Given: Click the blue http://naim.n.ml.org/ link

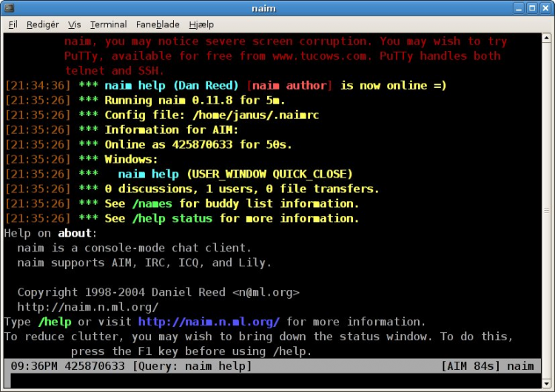Looking at the screenshot, I should [209, 322].
